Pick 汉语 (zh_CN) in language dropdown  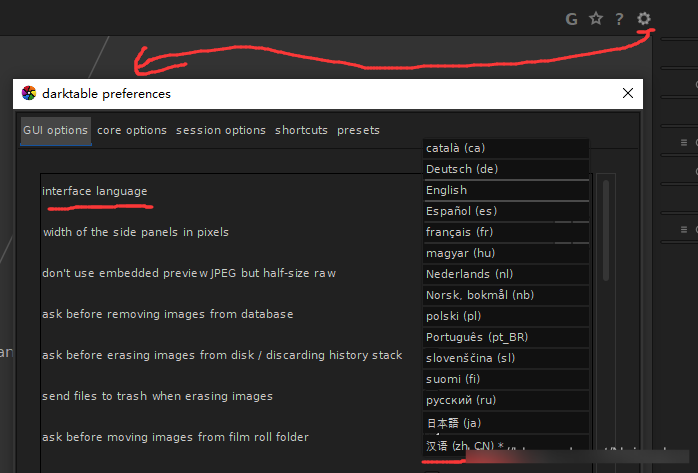pyautogui.click(x=506, y=444)
